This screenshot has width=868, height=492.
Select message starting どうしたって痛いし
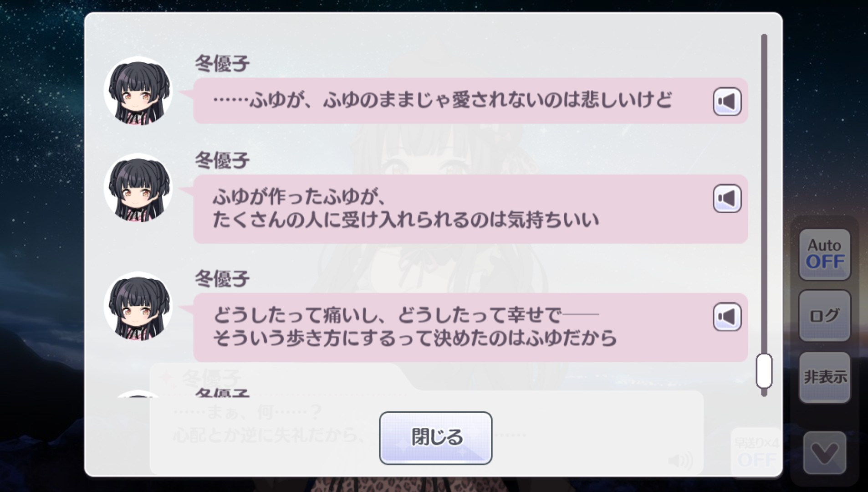470,327
